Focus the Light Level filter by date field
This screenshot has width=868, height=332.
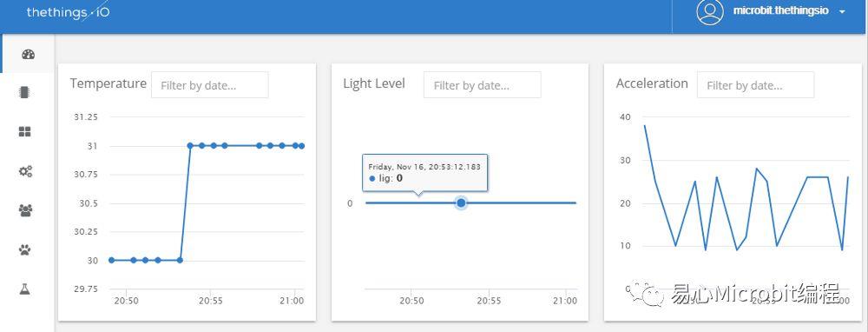482,85
